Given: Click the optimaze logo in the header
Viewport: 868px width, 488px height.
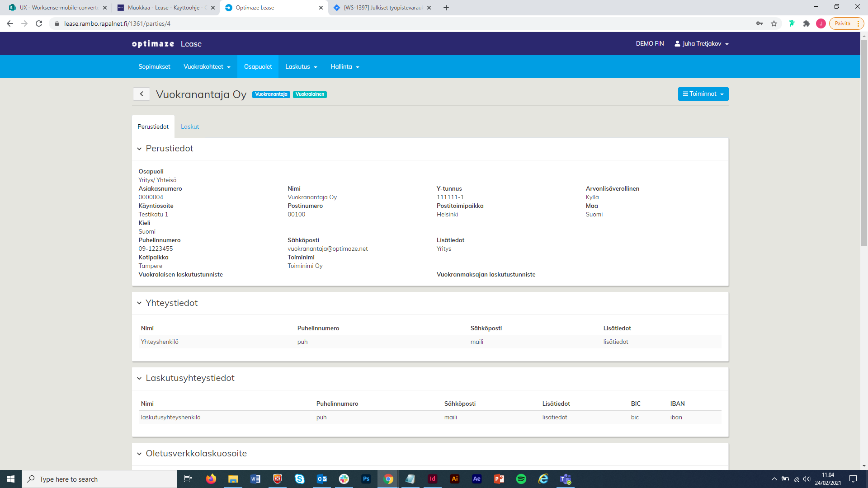Looking at the screenshot, I should [153, 44].
